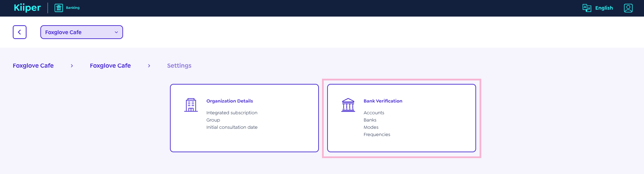Select Frequencies under Bank Verification

coord(377,134)
